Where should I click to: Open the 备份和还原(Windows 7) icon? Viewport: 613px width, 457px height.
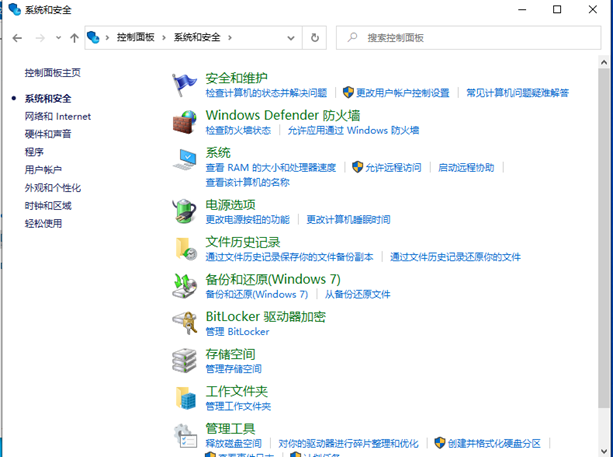point(184,286)
